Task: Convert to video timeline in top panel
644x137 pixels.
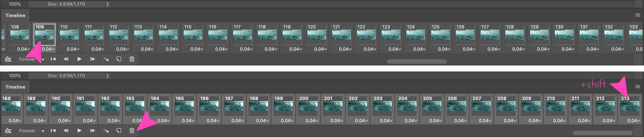Action: point(8,59)
